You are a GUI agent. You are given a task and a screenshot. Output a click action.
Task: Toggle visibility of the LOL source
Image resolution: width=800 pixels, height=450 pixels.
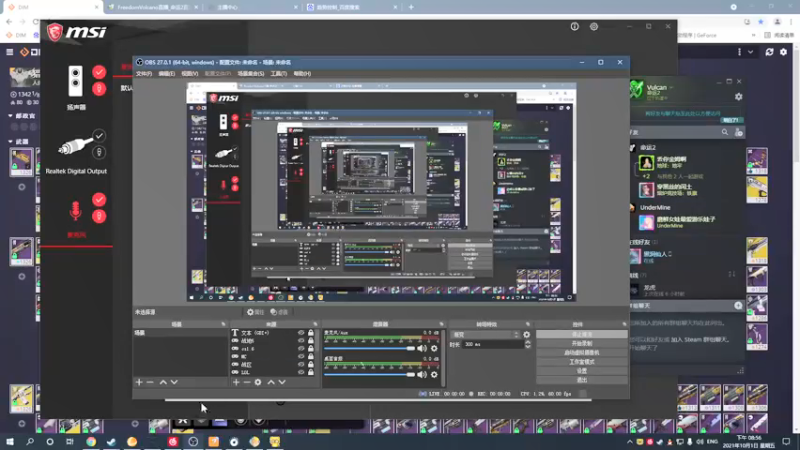[301, 372]
